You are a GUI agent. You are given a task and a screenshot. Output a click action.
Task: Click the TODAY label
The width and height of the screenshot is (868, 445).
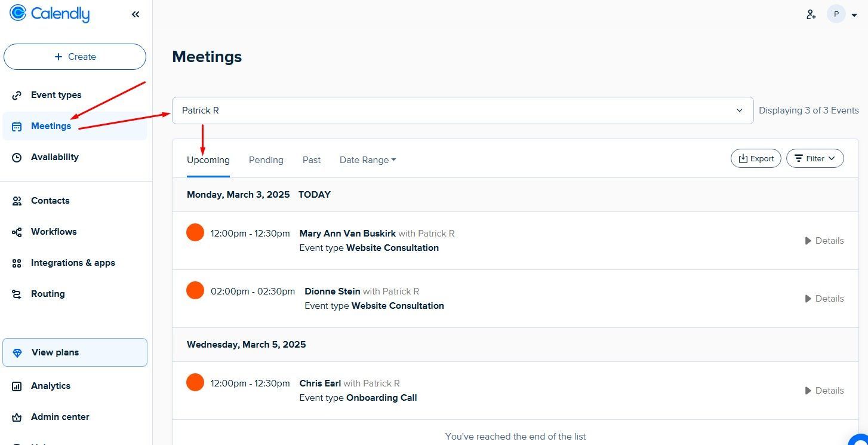(x=315, y=195)
